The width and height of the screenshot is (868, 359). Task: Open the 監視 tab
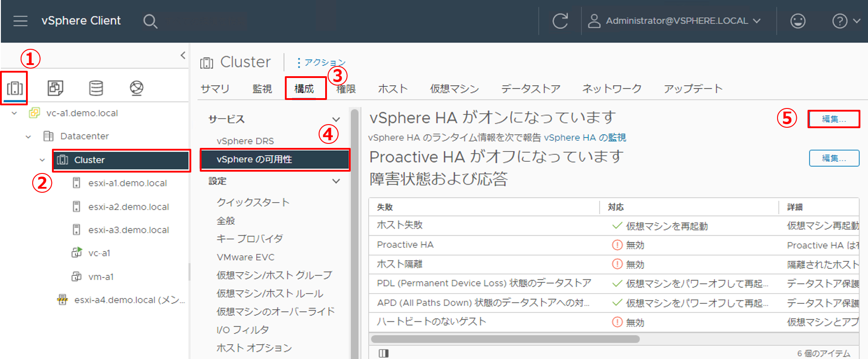262,89
